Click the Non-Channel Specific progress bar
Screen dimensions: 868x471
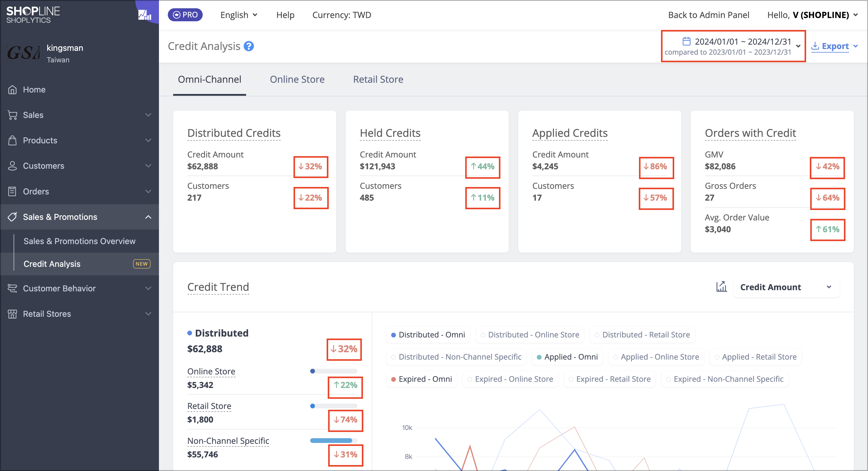(334, 441)
